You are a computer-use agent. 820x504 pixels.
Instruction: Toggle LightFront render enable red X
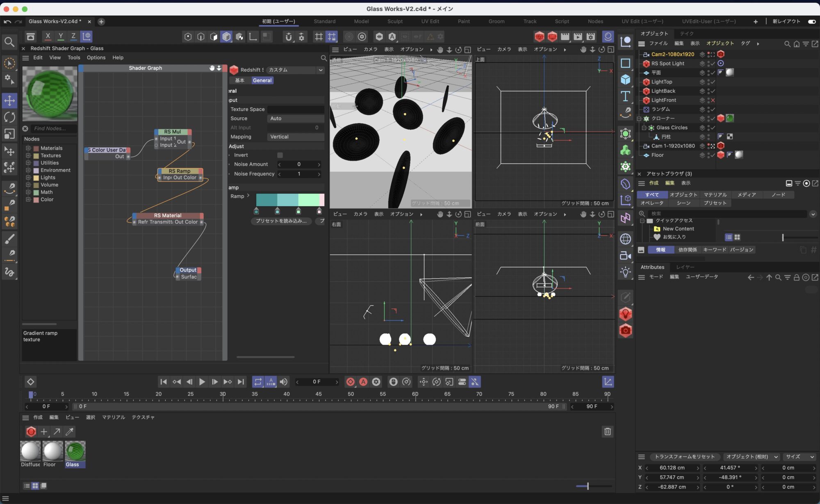(713, 100)
